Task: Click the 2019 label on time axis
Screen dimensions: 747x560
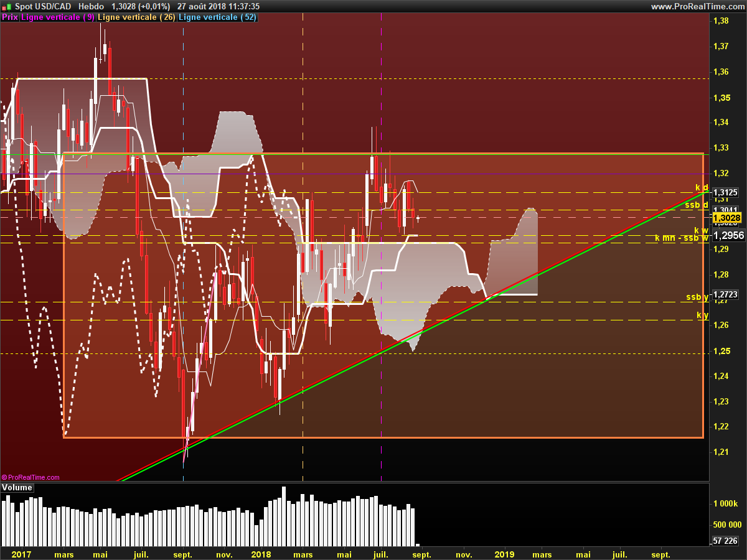Action: (504, 554)
